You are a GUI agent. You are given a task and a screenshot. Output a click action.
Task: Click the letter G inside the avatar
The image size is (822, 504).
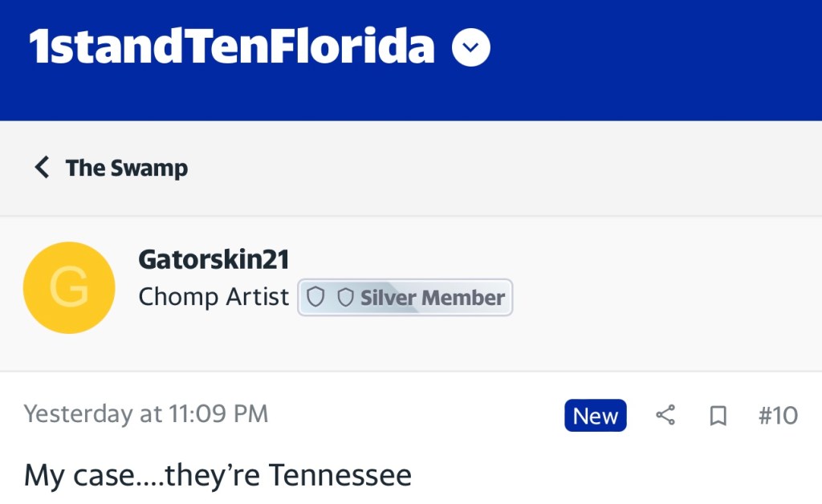point(68,289)
